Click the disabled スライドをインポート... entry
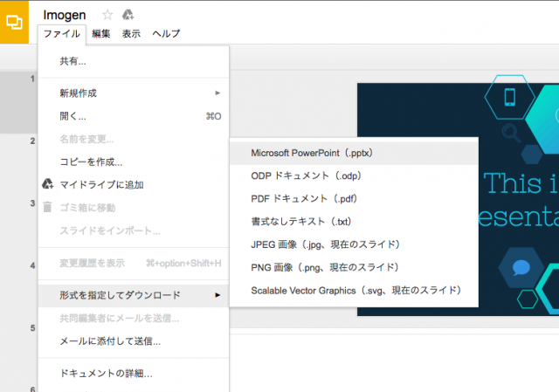 click(134, 231)
